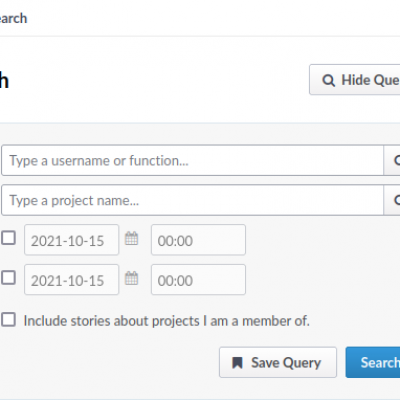Screen dimensions: 400x400
Task: Click the first 2021-10-15 date field
Action: 71,240
